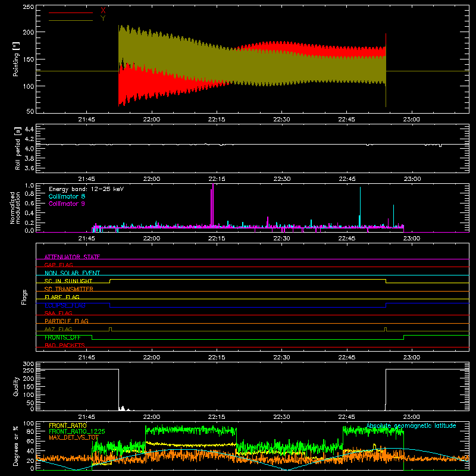Screen dimensions: 476x476
Task: Click the yellow FRONT_RATIO legend entry
Action: (x=68, y=425)
